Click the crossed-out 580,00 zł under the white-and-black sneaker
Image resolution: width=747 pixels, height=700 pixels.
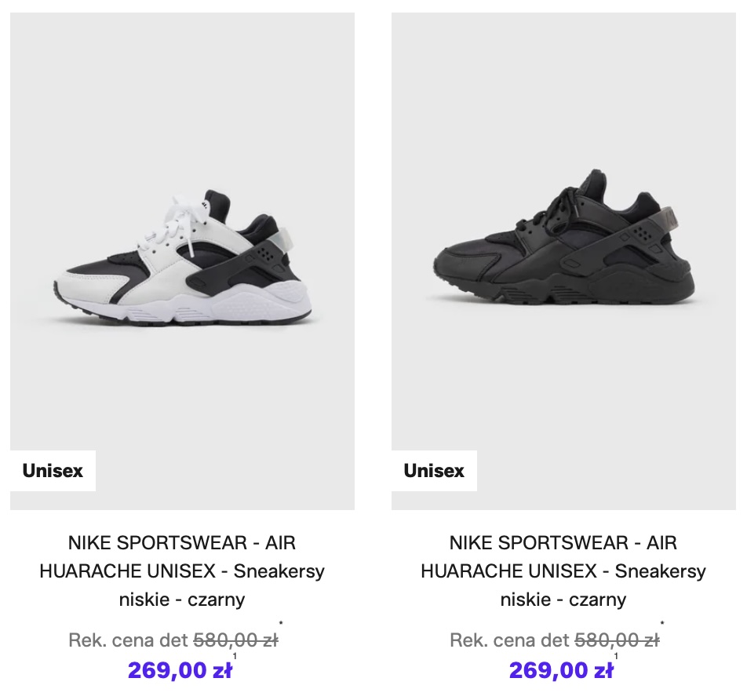coord(235,640)
